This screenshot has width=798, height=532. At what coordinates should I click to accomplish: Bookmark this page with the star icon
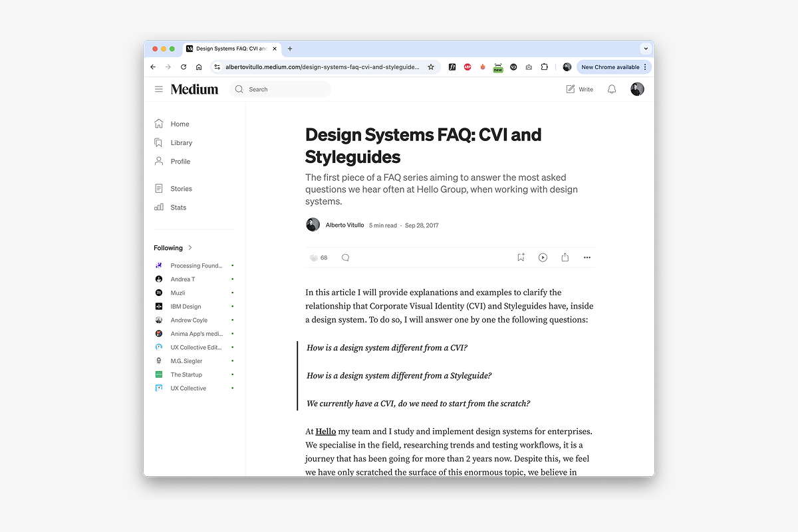[431, 67]
